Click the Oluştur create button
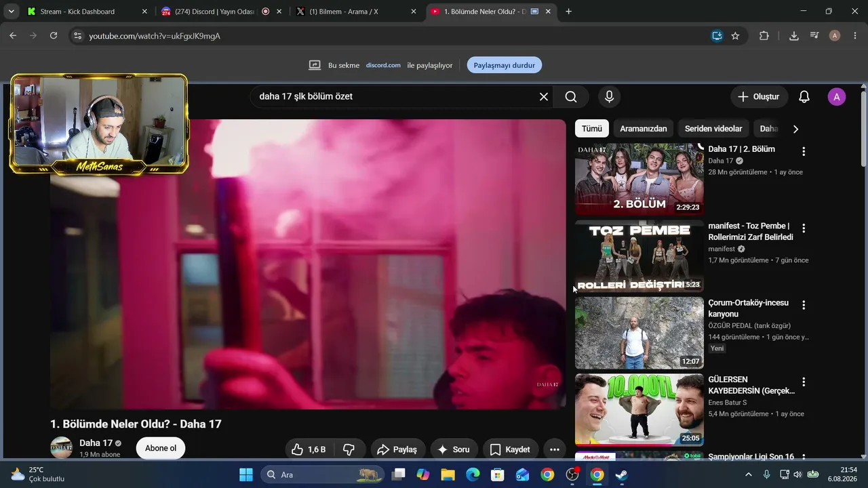This screenshot has width=868, height=488. [759, 97]
